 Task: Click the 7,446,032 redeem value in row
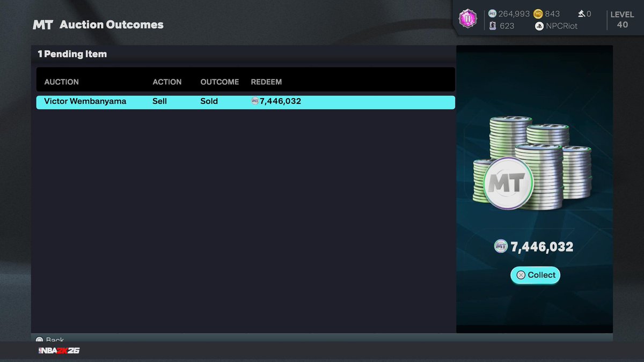(x=280, y=101)
